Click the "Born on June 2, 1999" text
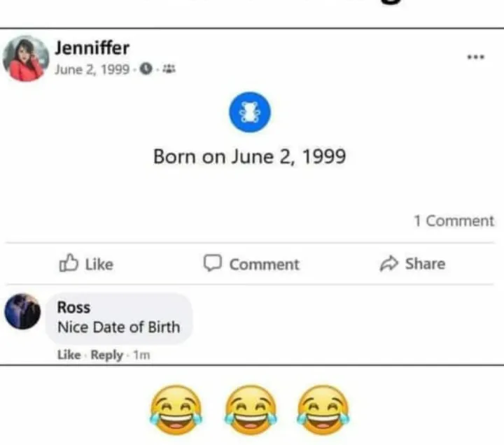504x445 pixels. [x=249, y=156]
